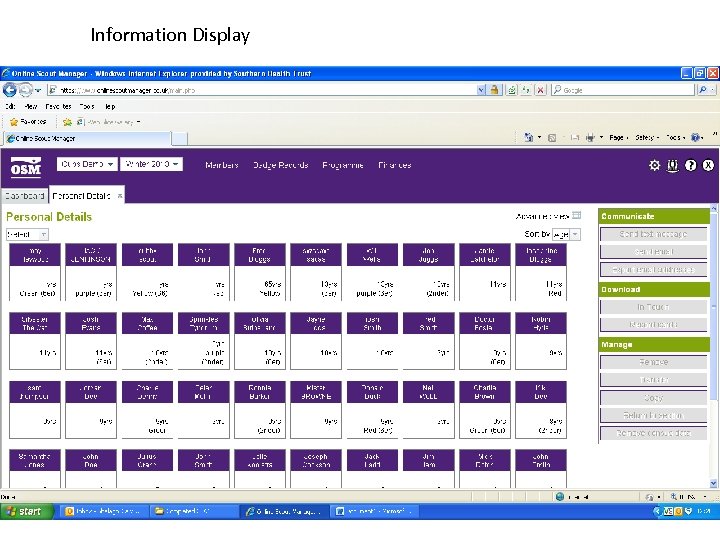Viewport: 720px width, 540px height.
Task: Select the Jack Ladd member card
Action: (x=372, y=468)
